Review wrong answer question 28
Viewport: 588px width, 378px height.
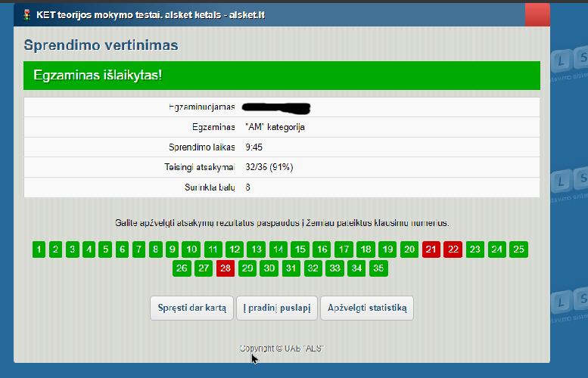click(x=226, y=268)
